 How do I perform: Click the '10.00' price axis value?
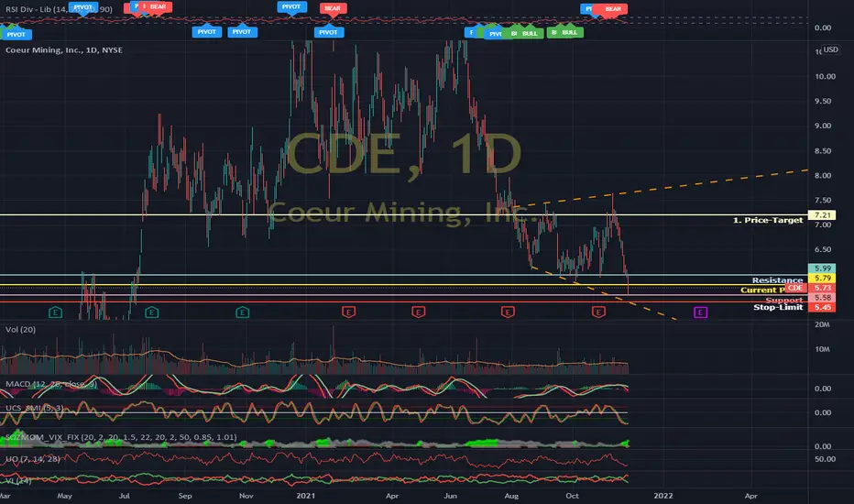[x=825, y=76]
